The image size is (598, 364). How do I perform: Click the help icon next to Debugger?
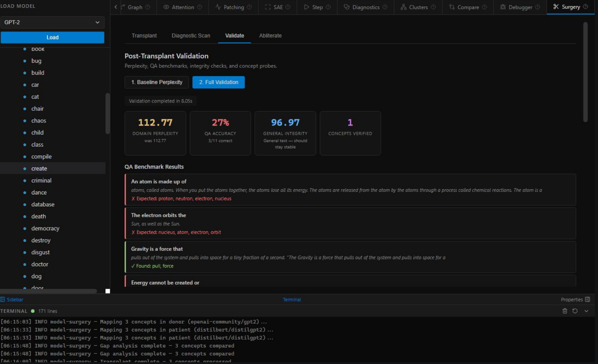538,7
